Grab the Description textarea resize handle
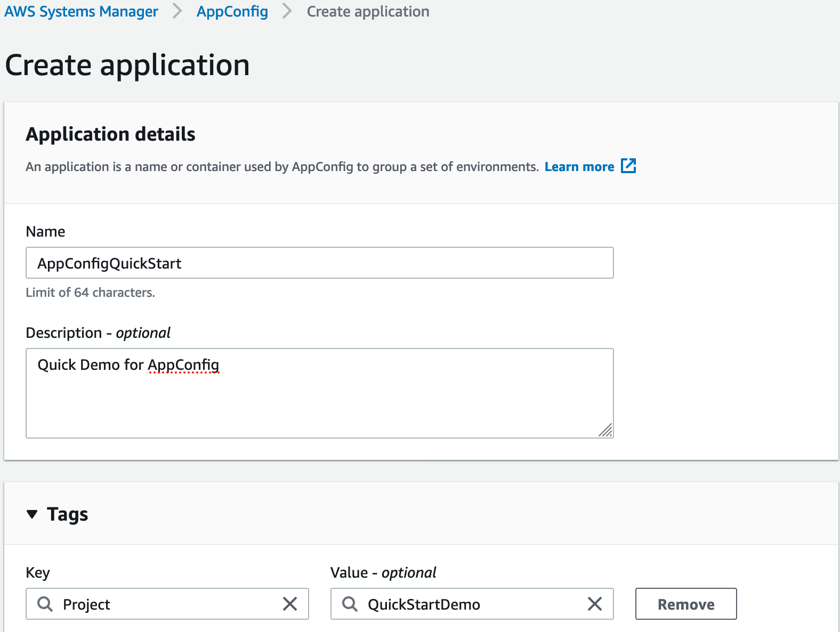This screenshot has width=840, height=632. coord(605,430)
